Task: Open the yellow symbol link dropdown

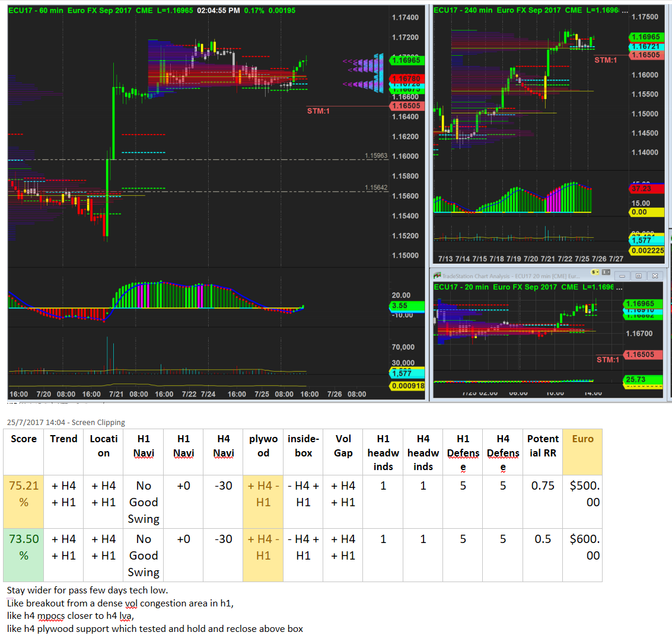Action: coord(595,272)
